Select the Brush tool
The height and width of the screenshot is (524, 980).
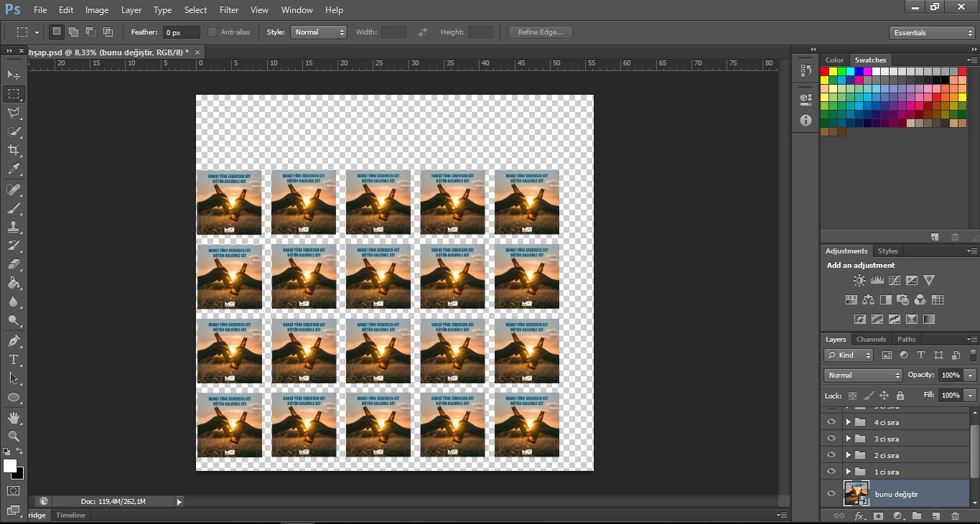pyautogui.click(x=14, y=208)
